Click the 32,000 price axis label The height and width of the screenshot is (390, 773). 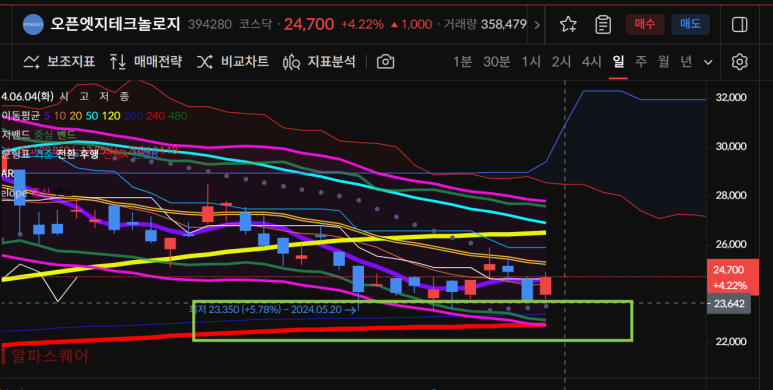point(731,98)
